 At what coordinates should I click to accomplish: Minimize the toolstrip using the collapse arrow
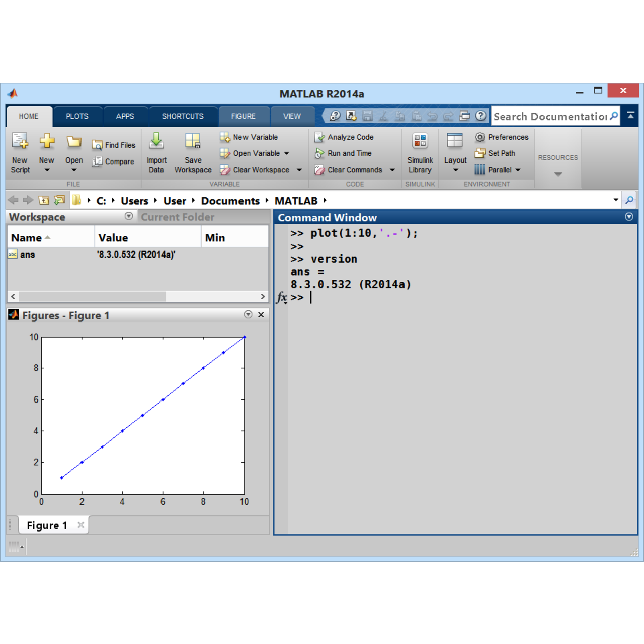[630, 116]
